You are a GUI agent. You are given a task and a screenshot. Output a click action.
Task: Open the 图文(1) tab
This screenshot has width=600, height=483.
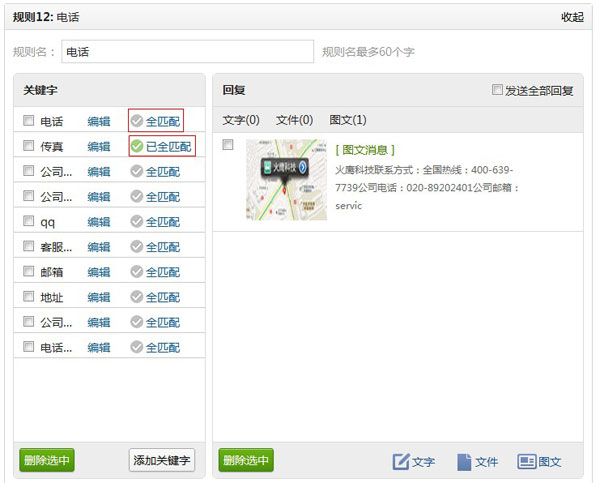(347, 120)
